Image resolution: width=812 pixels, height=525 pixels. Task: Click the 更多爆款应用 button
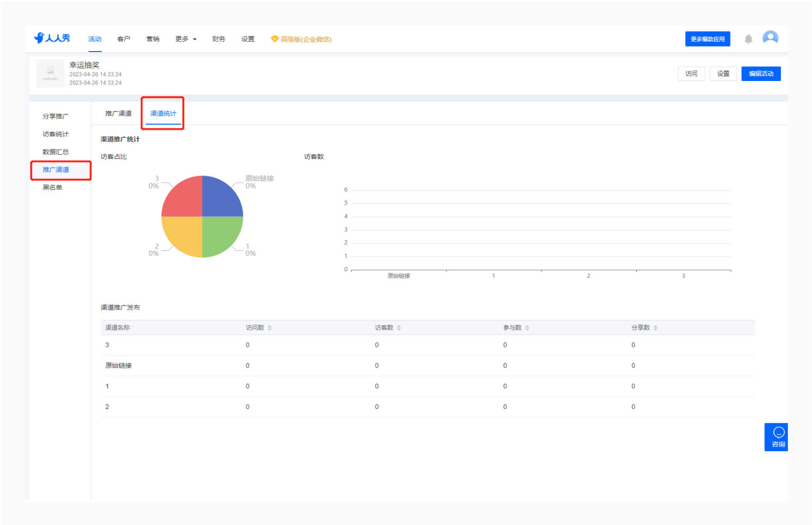[707, 39]
